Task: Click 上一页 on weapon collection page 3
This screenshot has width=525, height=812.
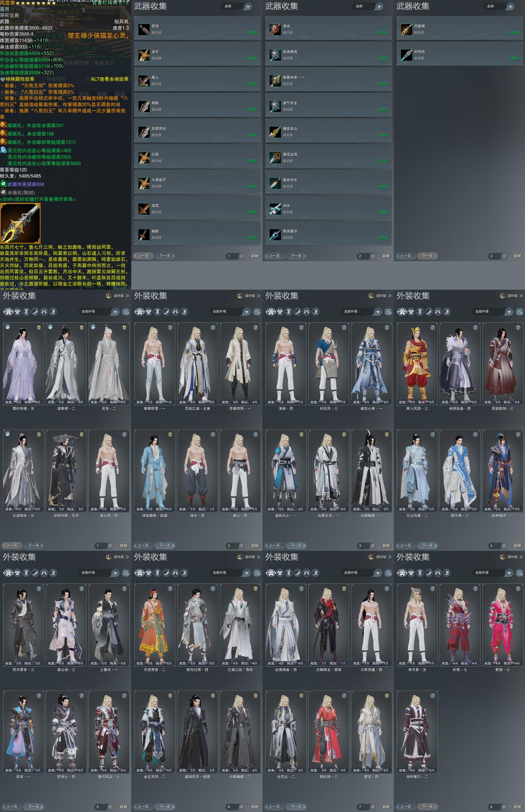Action: pos(406,256)
